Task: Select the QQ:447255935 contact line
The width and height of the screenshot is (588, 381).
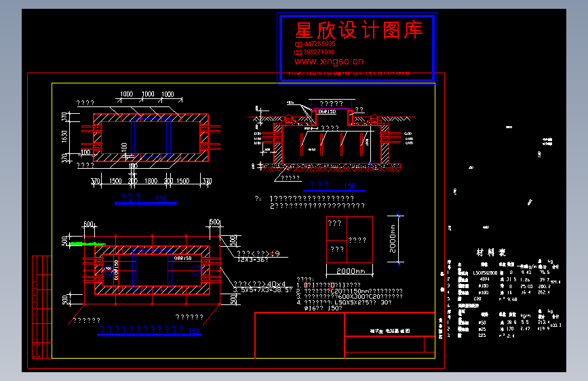Action: (315, 44)
